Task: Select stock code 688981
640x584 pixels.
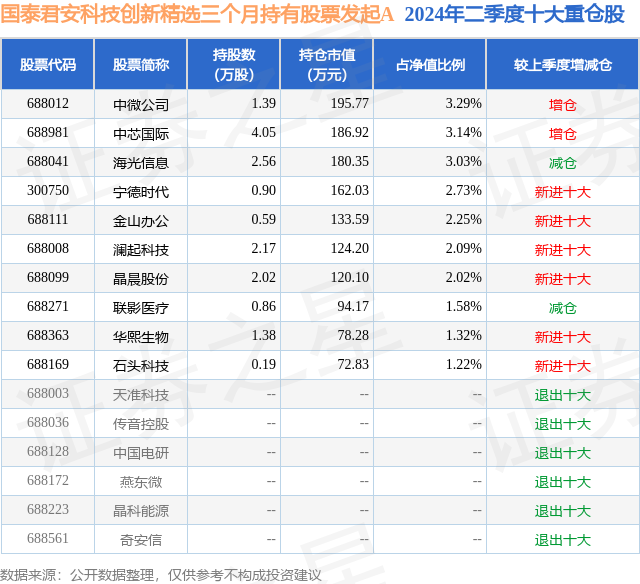Action: point(48,133)
